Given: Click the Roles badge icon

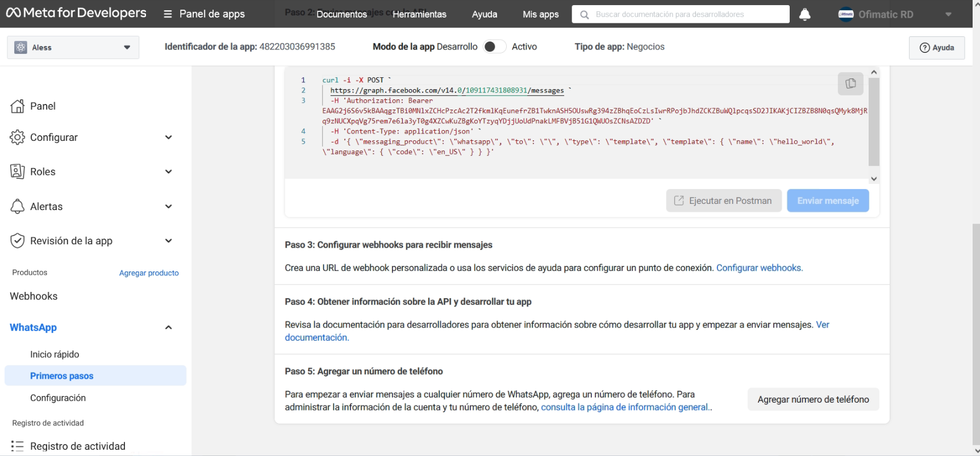Looking at the screenshot, I should [x=18, y=171].
